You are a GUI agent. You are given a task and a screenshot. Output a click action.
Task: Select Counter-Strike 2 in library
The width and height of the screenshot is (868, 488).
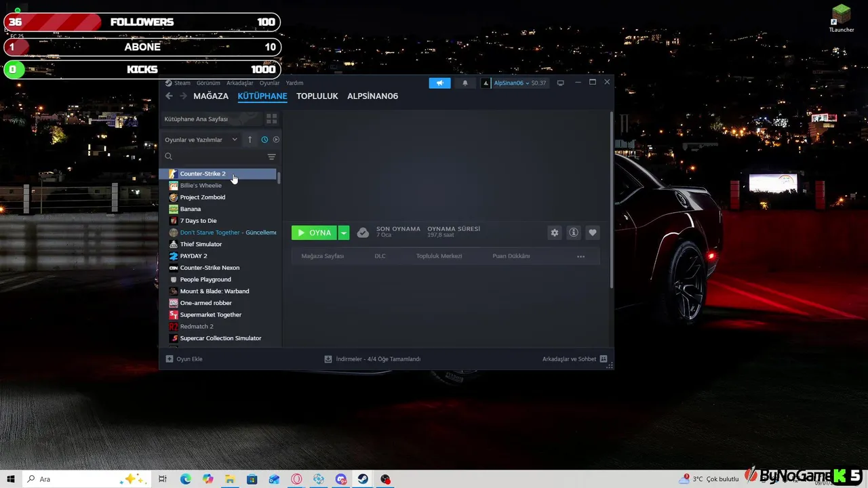(x=218, y=174)
